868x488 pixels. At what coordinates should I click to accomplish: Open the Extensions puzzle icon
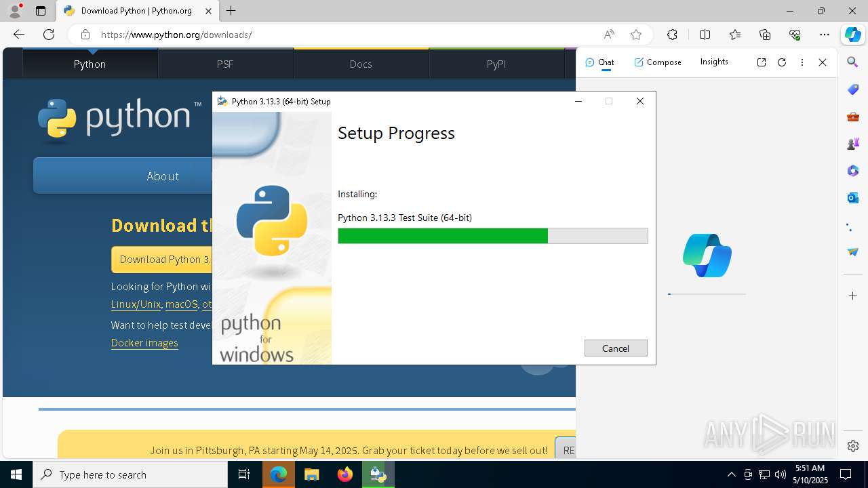[x=672, y=35]
